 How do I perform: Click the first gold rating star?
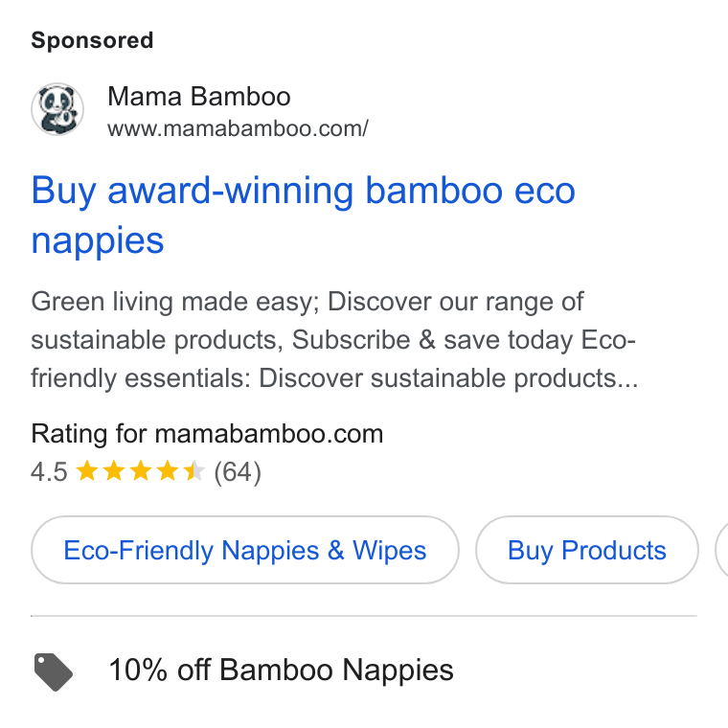pos(87,471)
